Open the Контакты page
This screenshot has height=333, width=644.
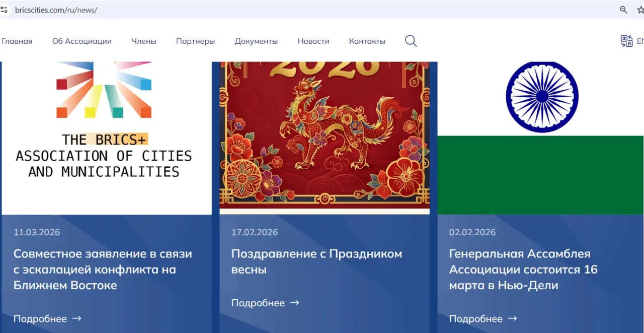(367, 41)
